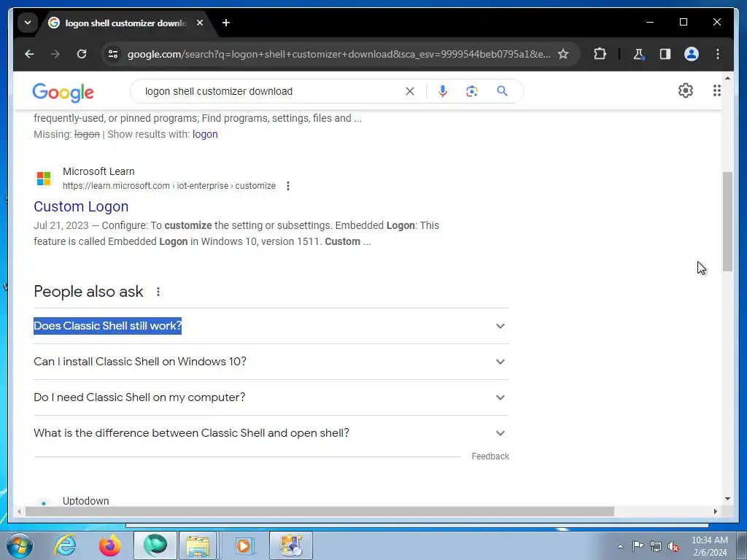Open more options for Microsoft Learn result
747x560 pixels.
coord(287,186)
